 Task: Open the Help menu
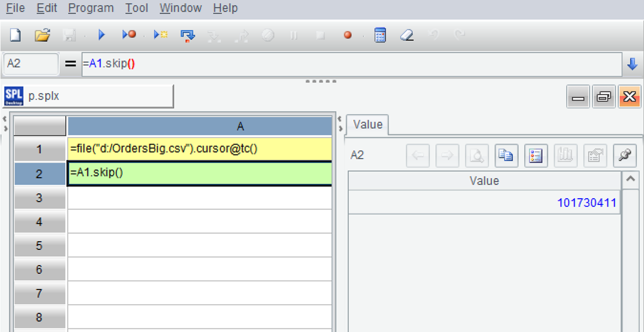tap(226, 8)
